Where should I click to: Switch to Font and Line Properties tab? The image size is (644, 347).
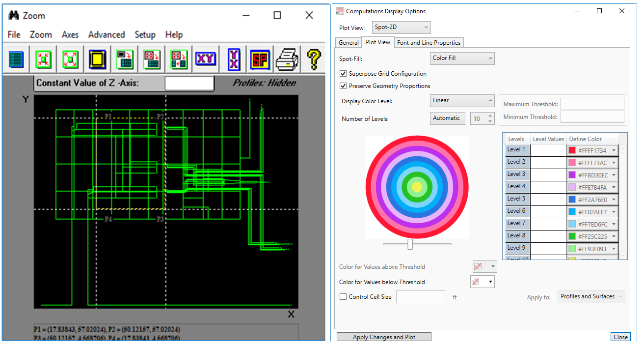click(x=429, y=43)
